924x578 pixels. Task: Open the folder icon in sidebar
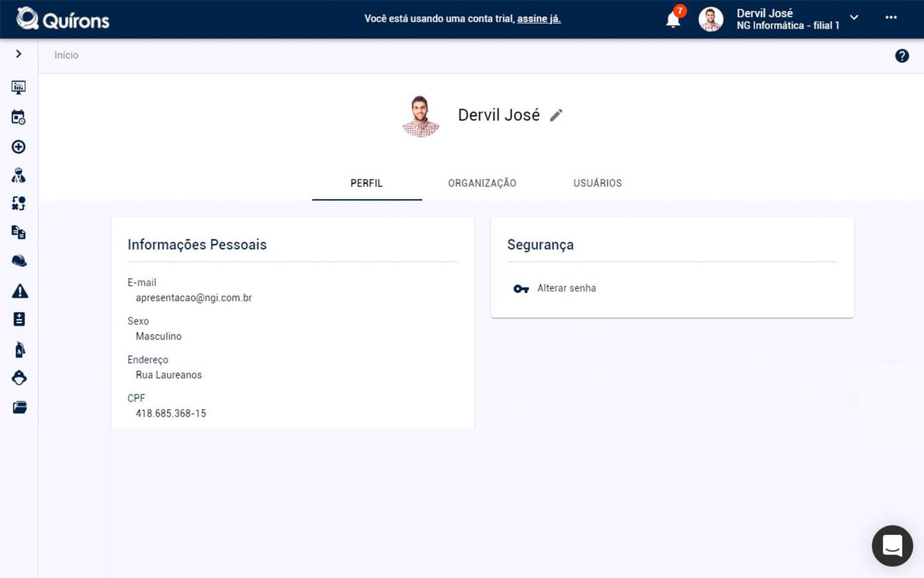click(20, 407)
